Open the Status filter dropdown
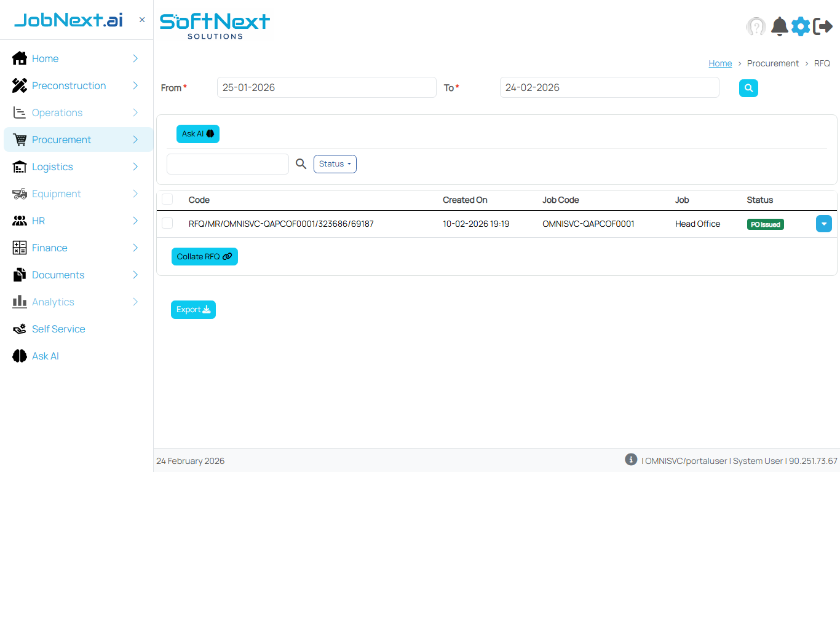Image resolution: width=840 pixels, height=636 pixels. pyautogui.click(x=335, y=164)
